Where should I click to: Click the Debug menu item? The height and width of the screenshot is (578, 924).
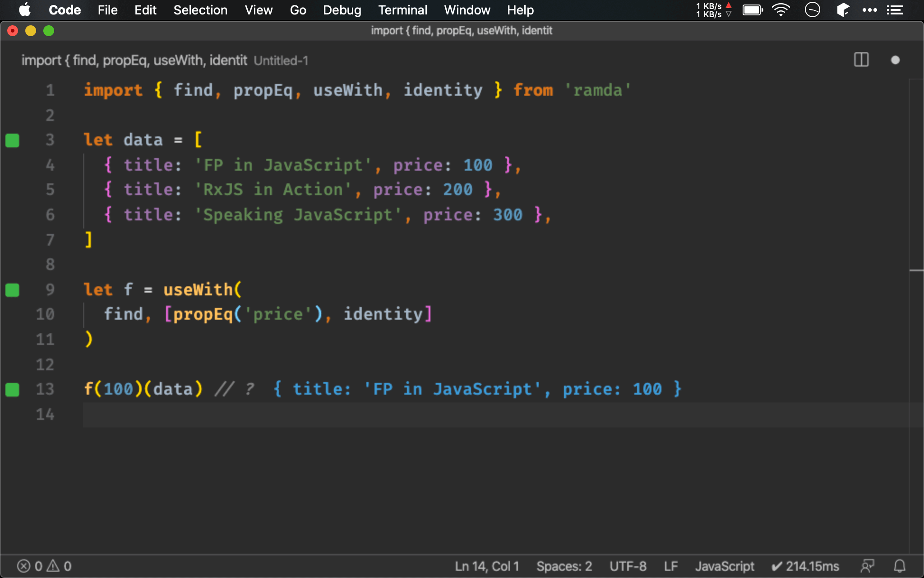tap(341, 10)
